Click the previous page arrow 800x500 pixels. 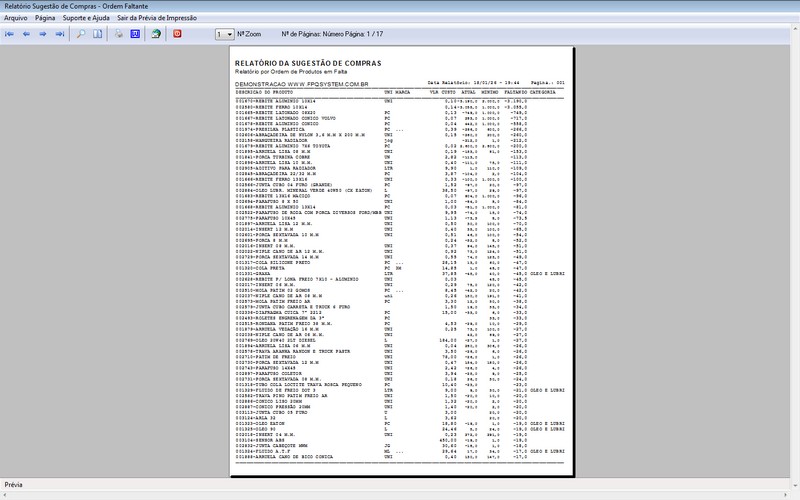[x=27, y=34]
